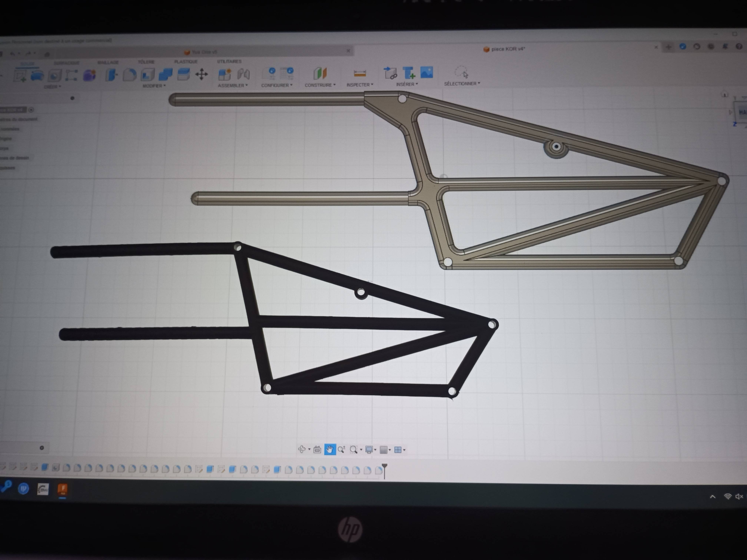Click the Insert image/canvas icon

click(427, 72)
